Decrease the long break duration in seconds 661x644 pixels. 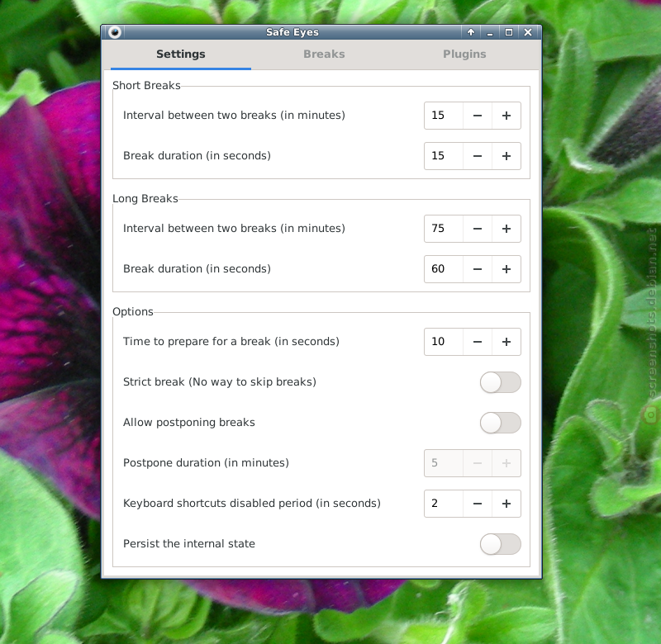478,269
